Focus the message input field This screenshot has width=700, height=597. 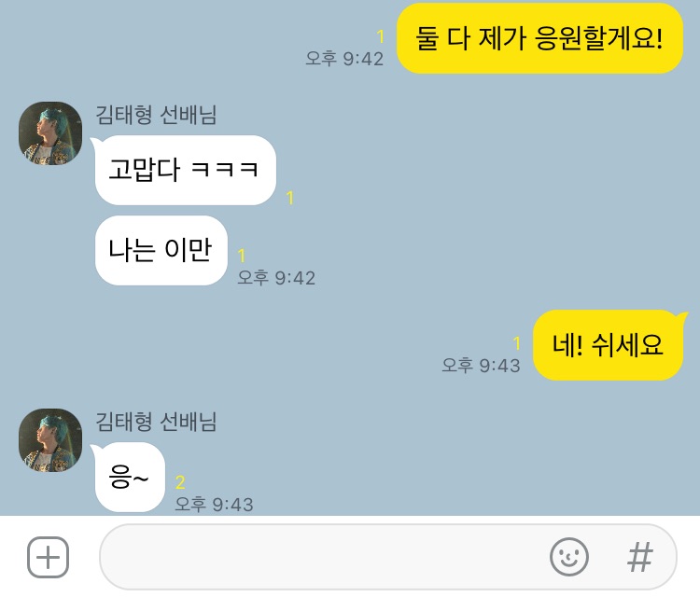[387, 557]
